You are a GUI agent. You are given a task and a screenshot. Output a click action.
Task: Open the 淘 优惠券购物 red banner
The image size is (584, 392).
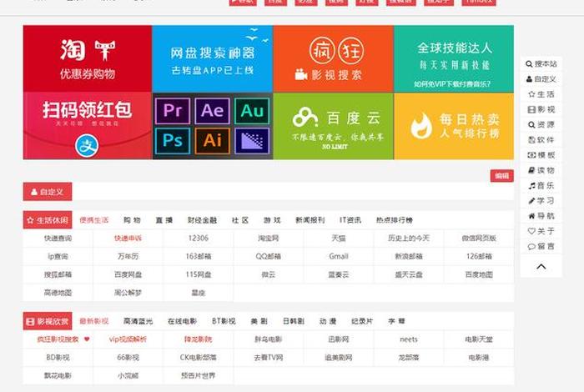(x=88, y=59)
